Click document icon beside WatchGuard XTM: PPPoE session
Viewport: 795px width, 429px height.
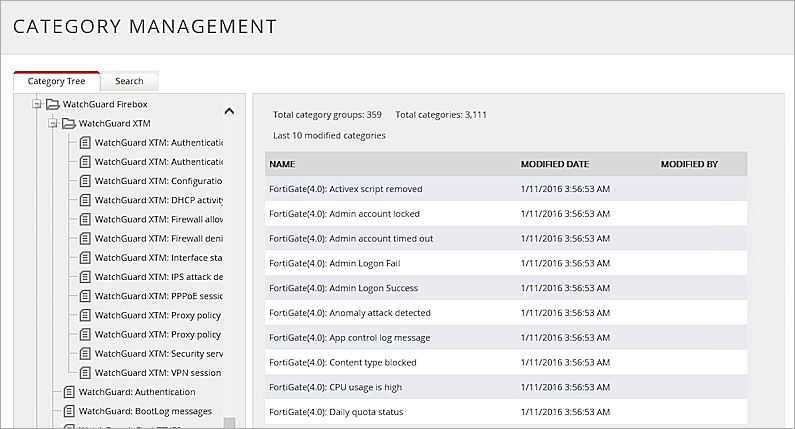point(84,296)
